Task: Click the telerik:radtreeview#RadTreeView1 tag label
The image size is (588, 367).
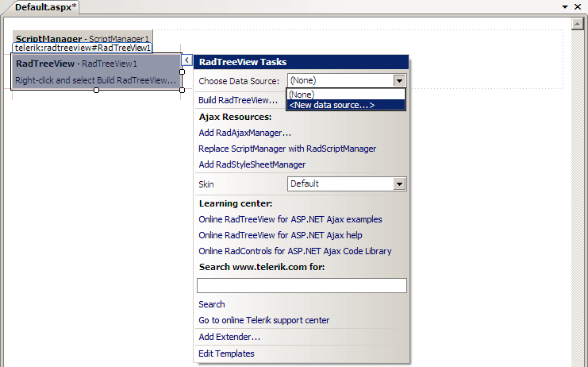Action: pyautogui.click(x=83, y=48)
